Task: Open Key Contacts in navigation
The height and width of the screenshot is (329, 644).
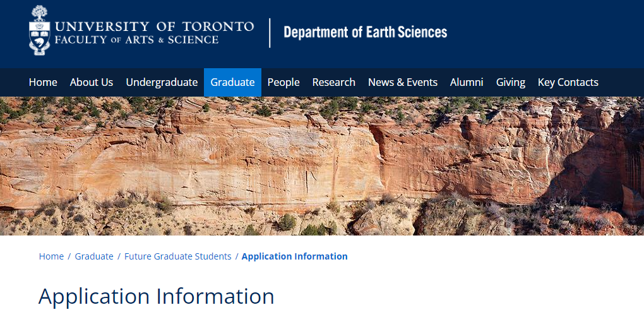Action: coord(568,82)
